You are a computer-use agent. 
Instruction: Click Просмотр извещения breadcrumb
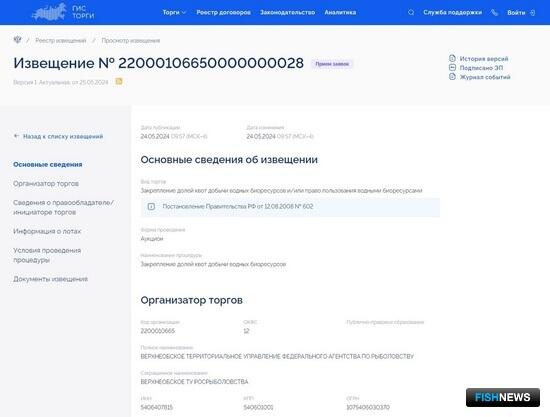pyautogui.click(x=130, y=40)
